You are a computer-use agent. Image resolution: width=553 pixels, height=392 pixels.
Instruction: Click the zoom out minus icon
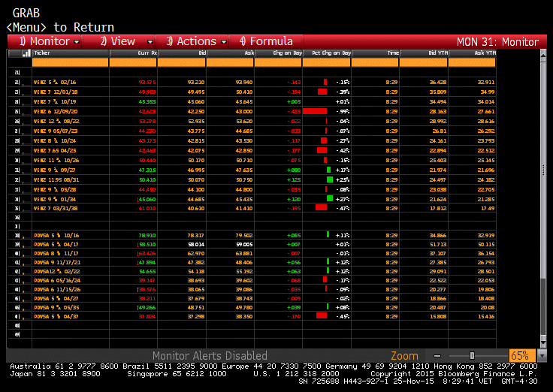(x=437, y=356)
